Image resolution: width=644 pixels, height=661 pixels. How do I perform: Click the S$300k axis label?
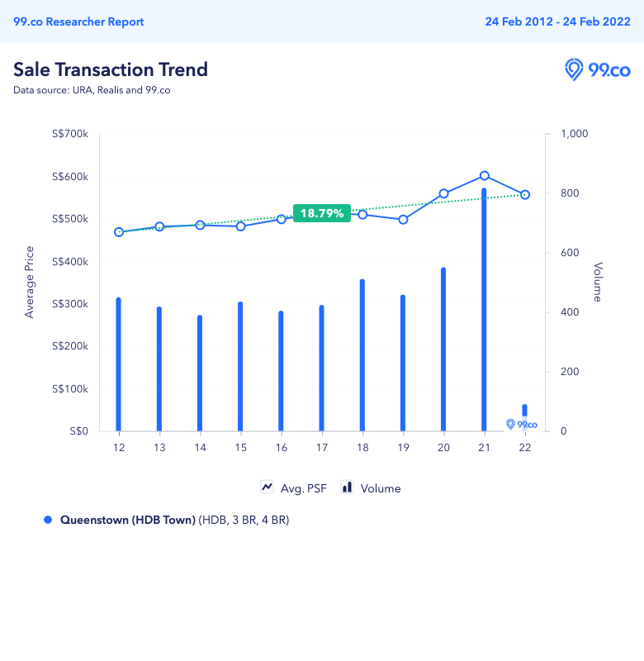[x=70, y=304]
